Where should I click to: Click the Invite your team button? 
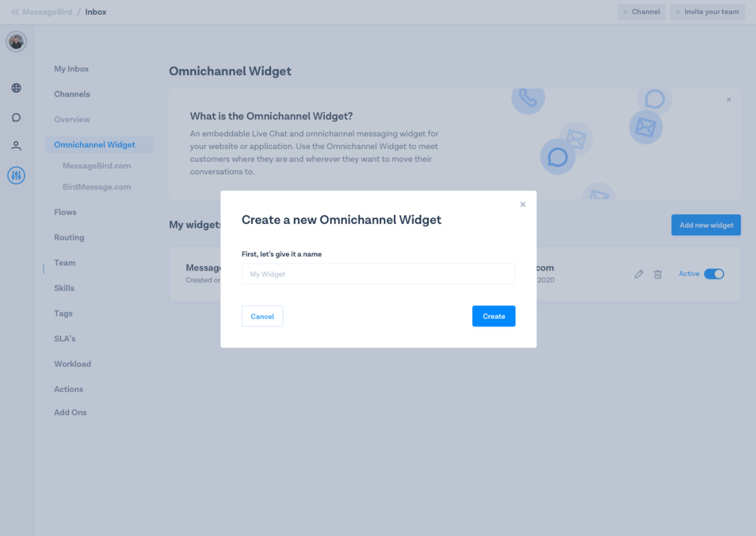point(707,12)
